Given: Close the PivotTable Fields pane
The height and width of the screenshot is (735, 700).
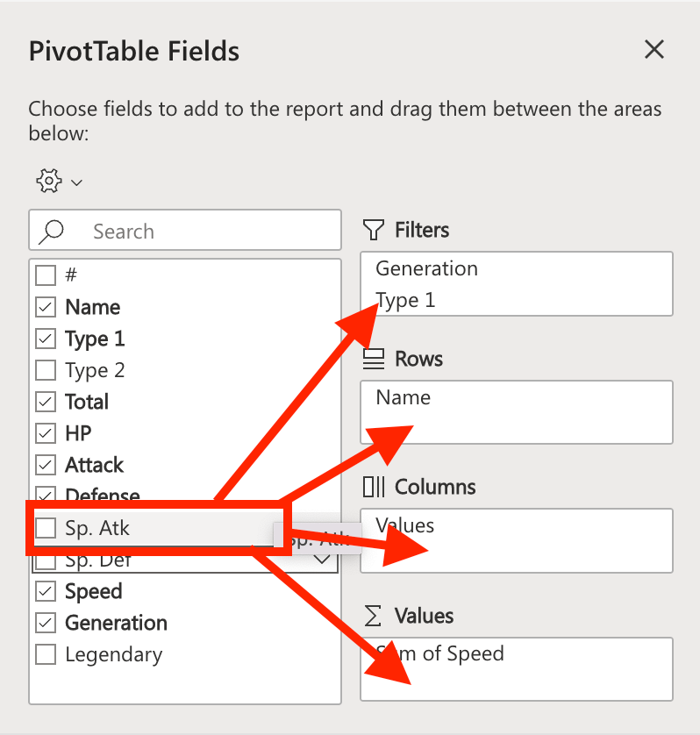Looking at the screenshot, I should point(654,50).
